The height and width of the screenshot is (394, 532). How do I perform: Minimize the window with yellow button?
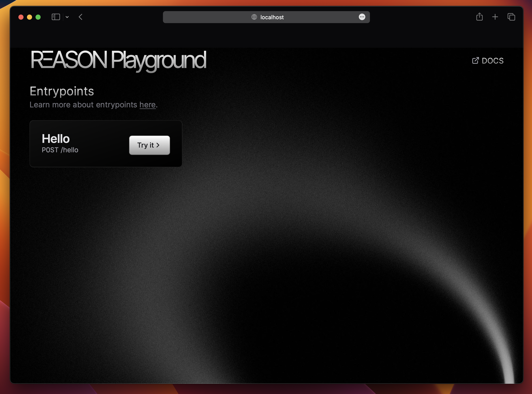coord(30,17)
